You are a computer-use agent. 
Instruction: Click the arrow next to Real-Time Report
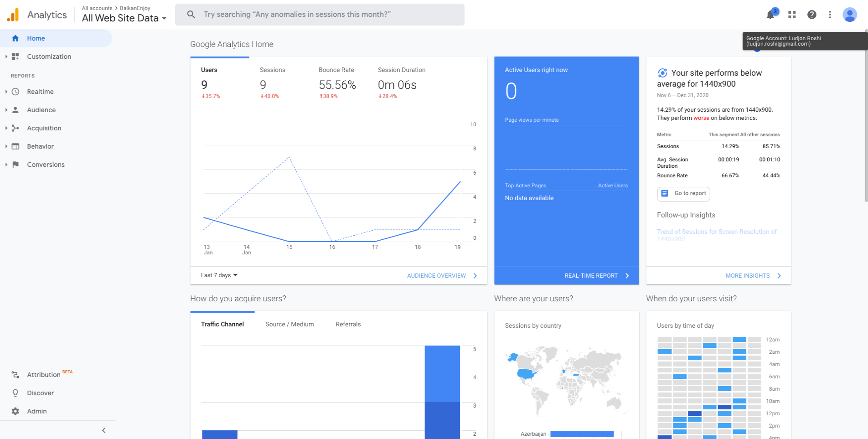pos(627,276)
